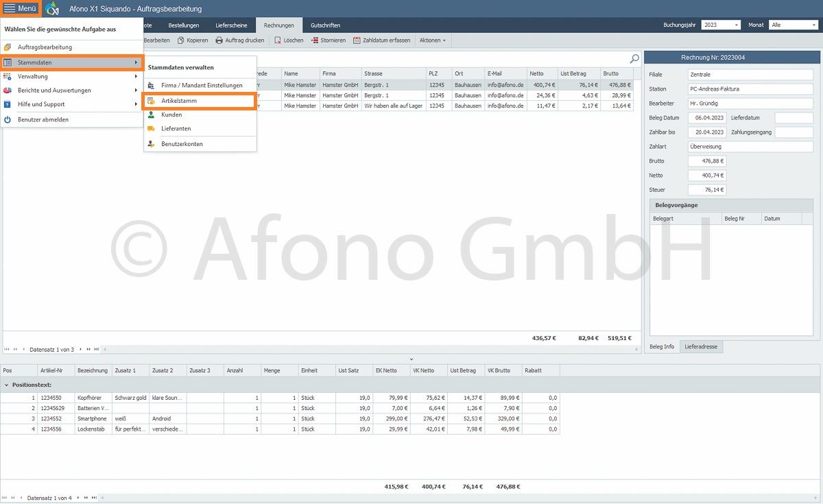Viewport: 823px width, 504px height.
Task: Click the Afono app logo icon
Action: tap(52, 9)
